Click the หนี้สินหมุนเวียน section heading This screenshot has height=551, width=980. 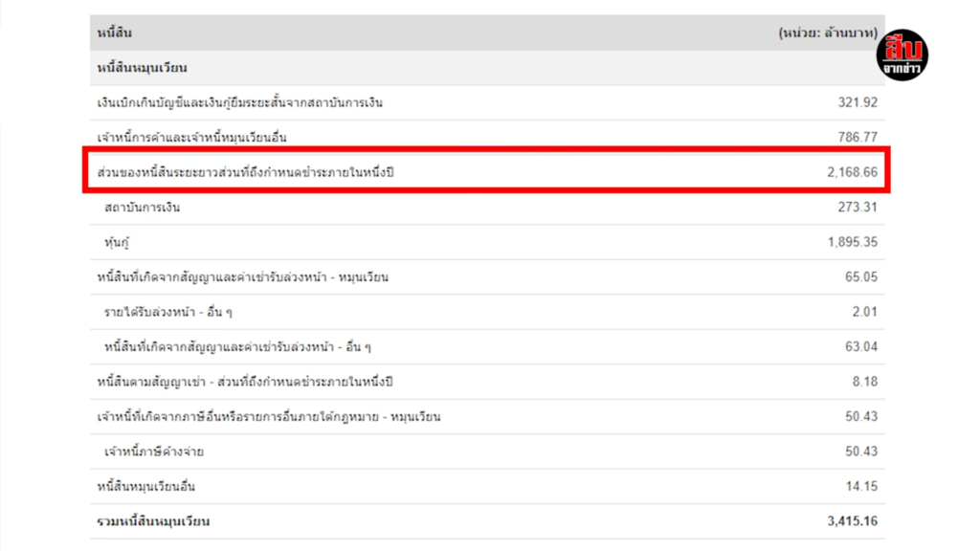pyautogui.click(x=142, y=68)
